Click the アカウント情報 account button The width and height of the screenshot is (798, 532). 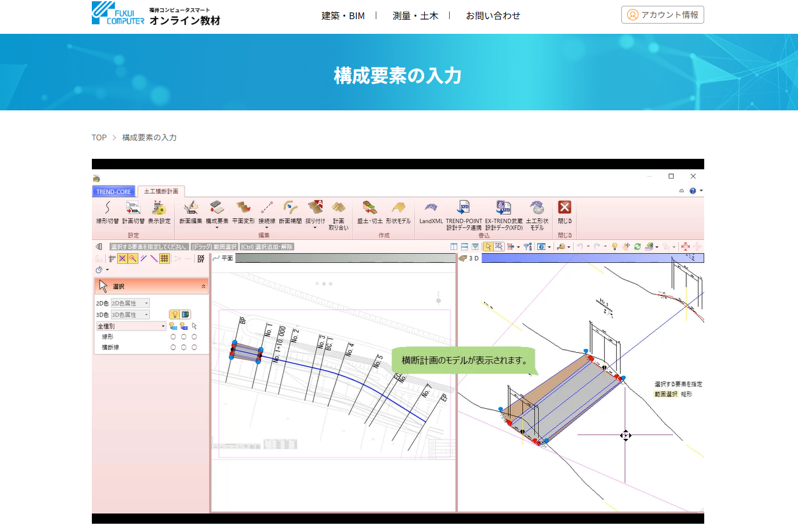click(x=662, y=15)
